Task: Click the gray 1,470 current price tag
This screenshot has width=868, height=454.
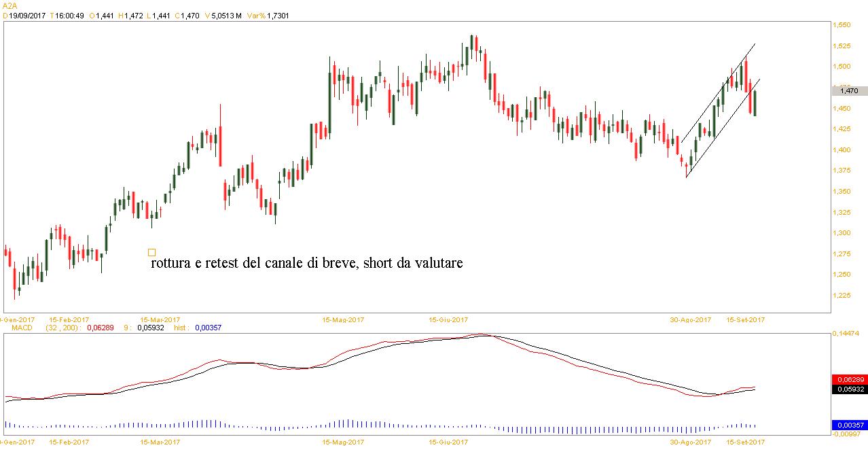Action: [x=849, y=90]
